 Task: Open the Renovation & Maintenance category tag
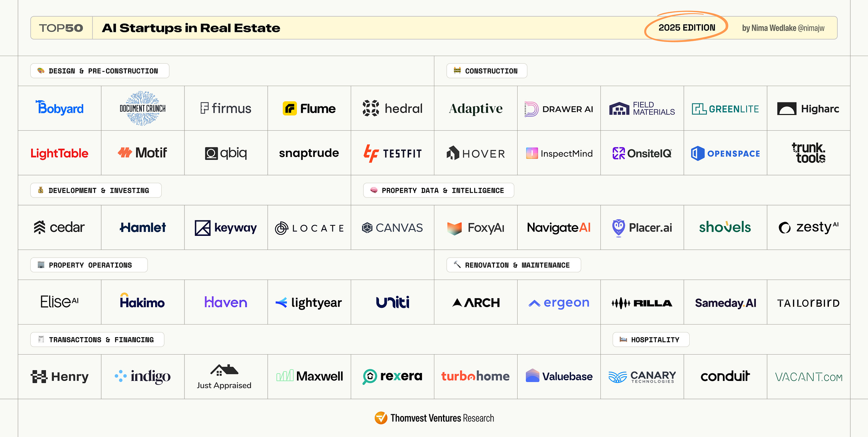[x=514, y=265]
